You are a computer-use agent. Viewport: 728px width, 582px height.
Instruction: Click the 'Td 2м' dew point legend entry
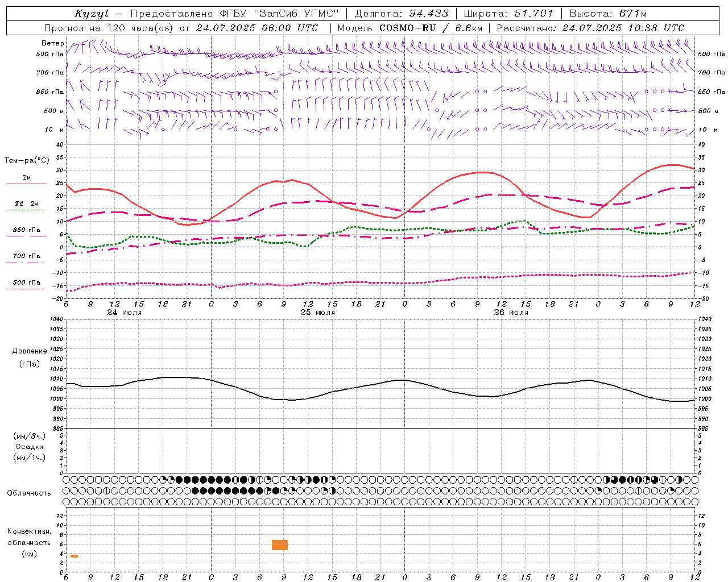(26, 203)
